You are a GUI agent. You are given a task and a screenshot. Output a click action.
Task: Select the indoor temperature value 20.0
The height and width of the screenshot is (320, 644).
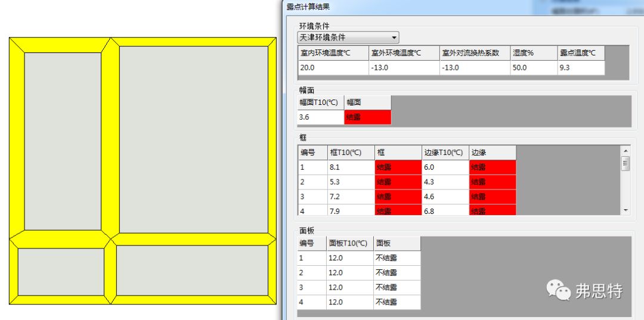click(x=333, y=67)
